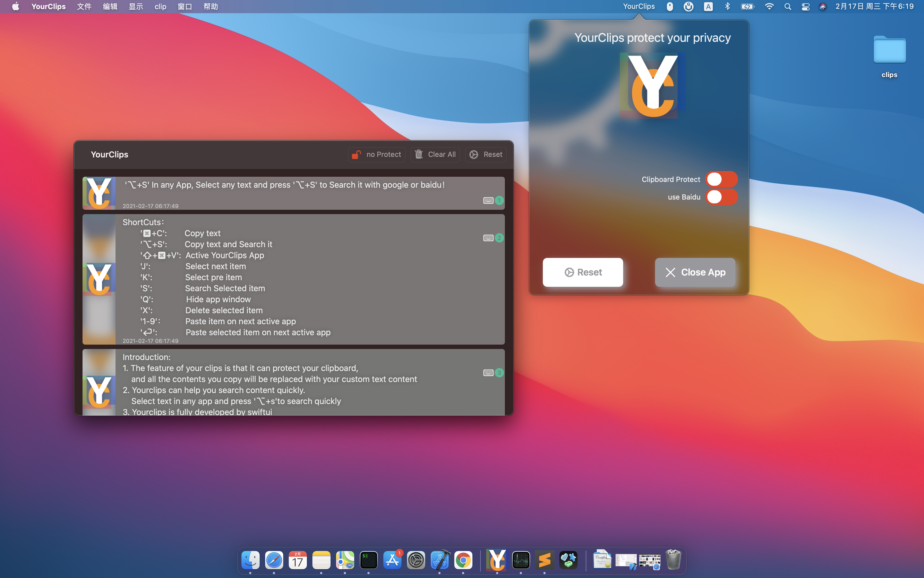Screen dimensions: 924x578
Task: Click the Clear All button
Action: [435, 154]
